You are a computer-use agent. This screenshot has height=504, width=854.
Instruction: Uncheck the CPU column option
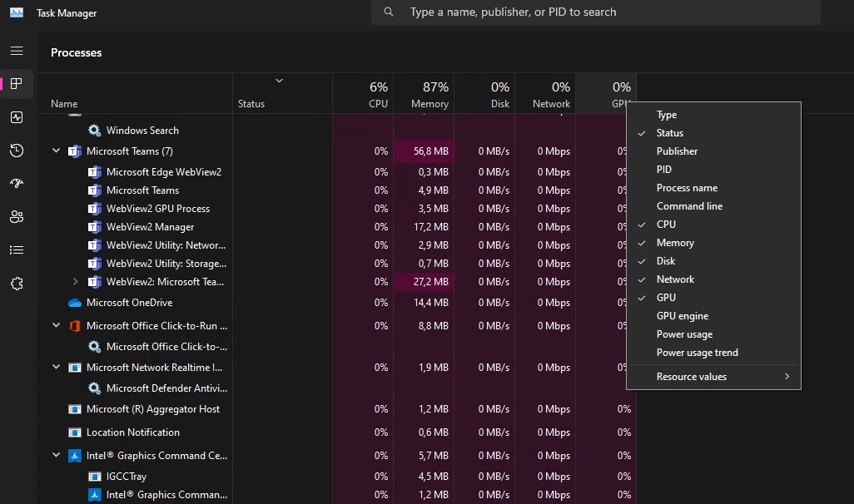coord(713,225)
